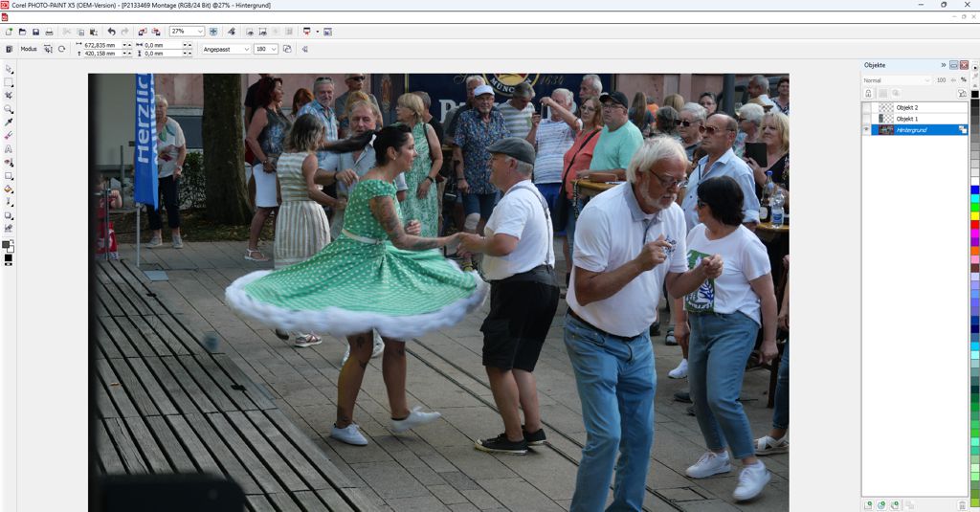
Task: Click the Import icon in the toolbar
Action: pos(143,32)
